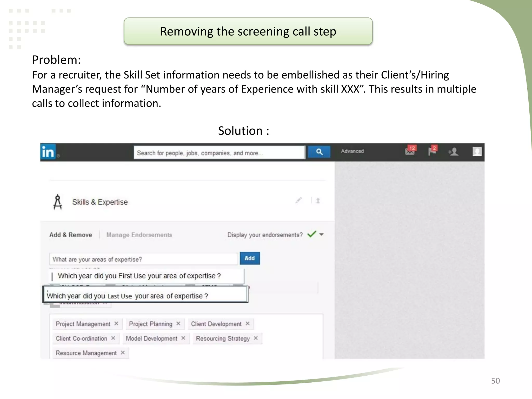Remove the Resourcing Strategy skill
Image resolution: width=532 pixels, height=399 pixels.
tap(256, 338)
